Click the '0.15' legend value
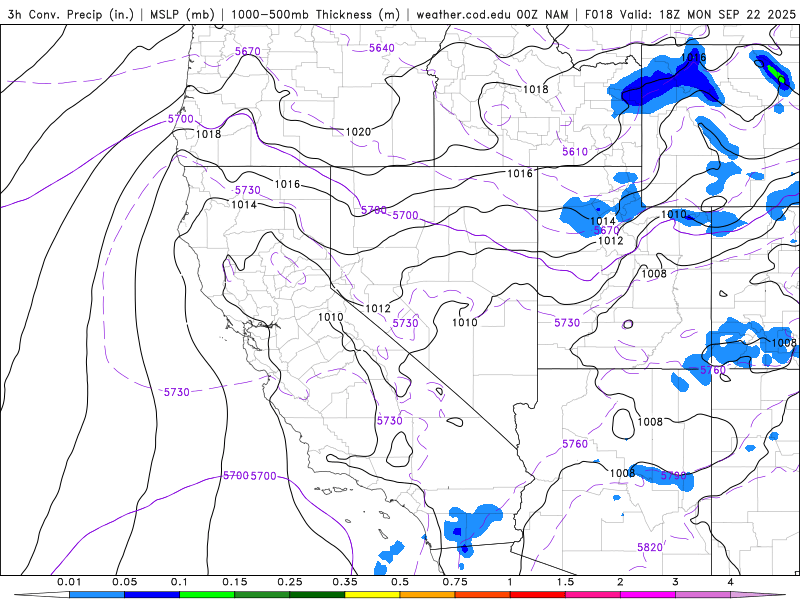The width and height of the screenshot is (800, 600). coord(235,582)
